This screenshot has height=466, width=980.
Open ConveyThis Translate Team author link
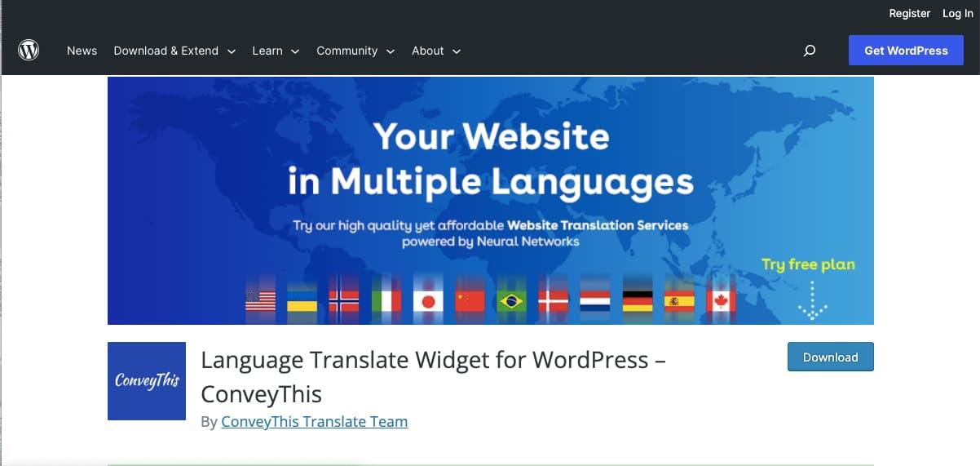(315, 422)
